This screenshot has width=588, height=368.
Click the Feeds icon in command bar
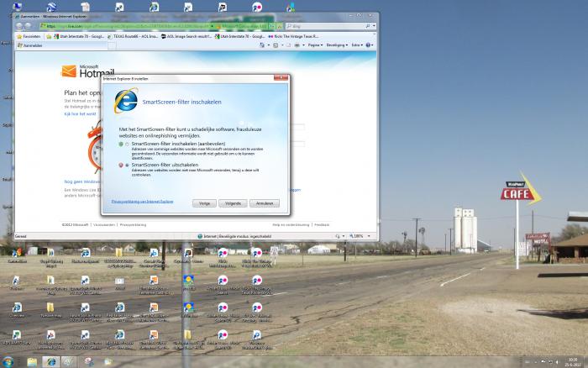(276, 45)
